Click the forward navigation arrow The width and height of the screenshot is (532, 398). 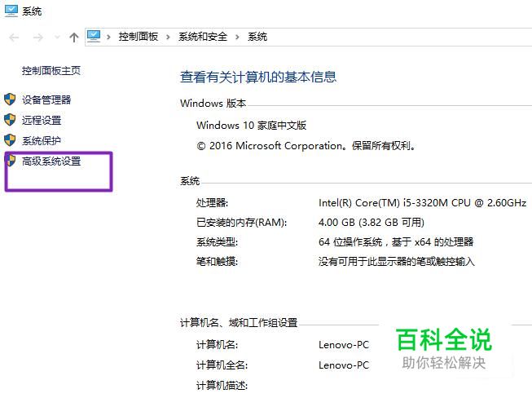pos(38,37)
